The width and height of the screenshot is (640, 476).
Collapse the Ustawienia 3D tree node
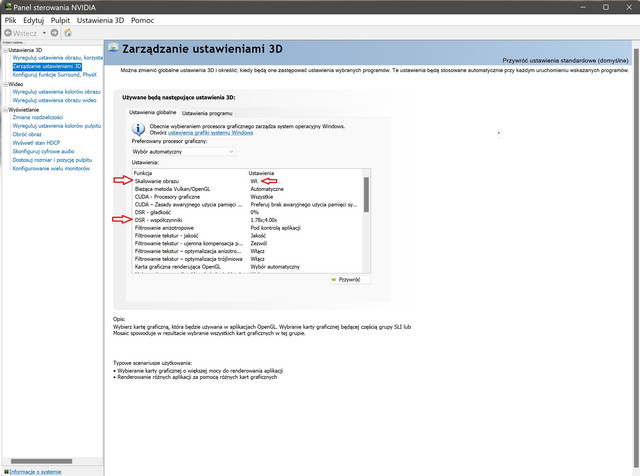click(x=6, y=50)
